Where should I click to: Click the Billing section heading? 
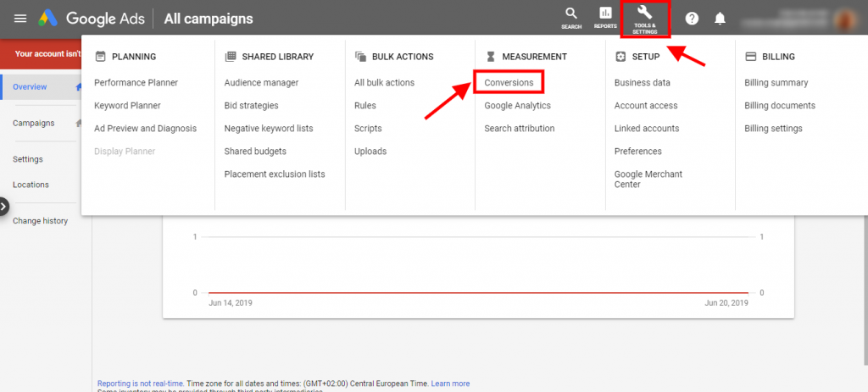pos(770,57)
